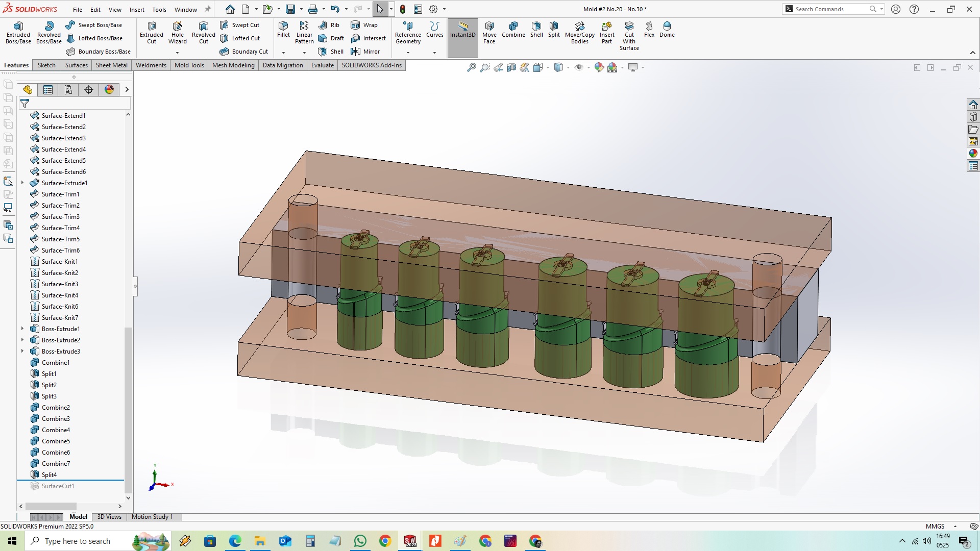Screen dimensions: 980x551
Task: Open the Motion Study 1 tab
Action: pos(152,517)
